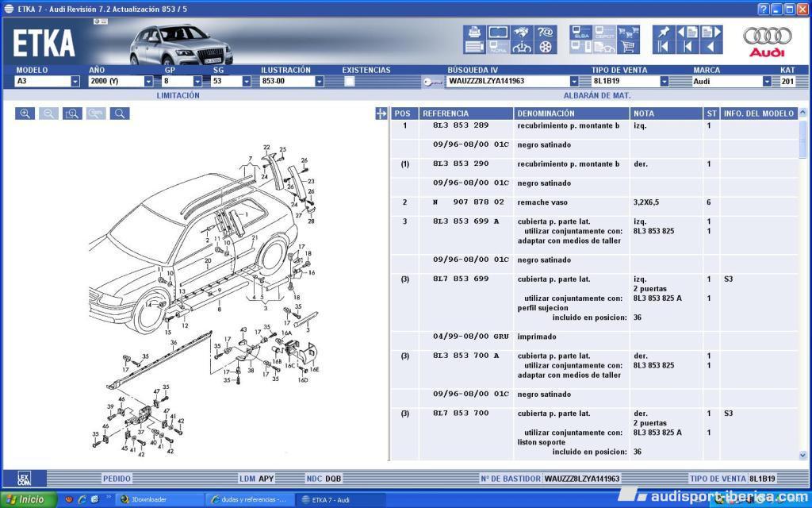Click the printer icon in the toolbar
This screenshot has height=508, width=812.
474,32
